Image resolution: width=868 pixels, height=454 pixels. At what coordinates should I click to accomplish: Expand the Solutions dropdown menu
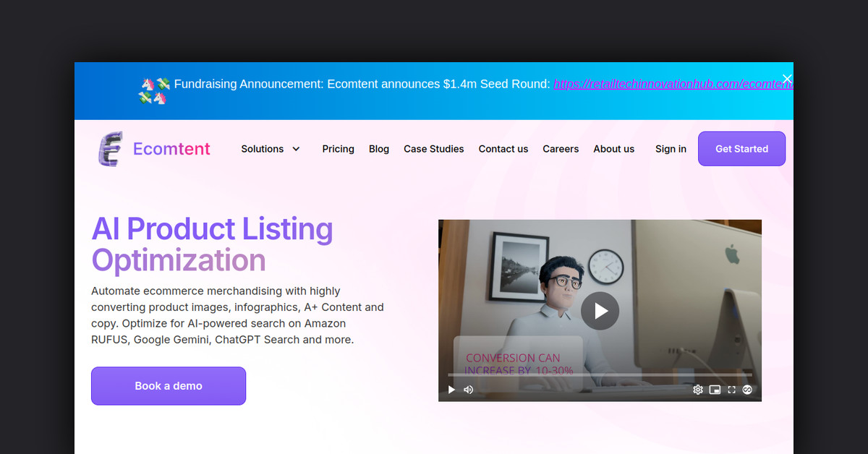tap(263, 149)
